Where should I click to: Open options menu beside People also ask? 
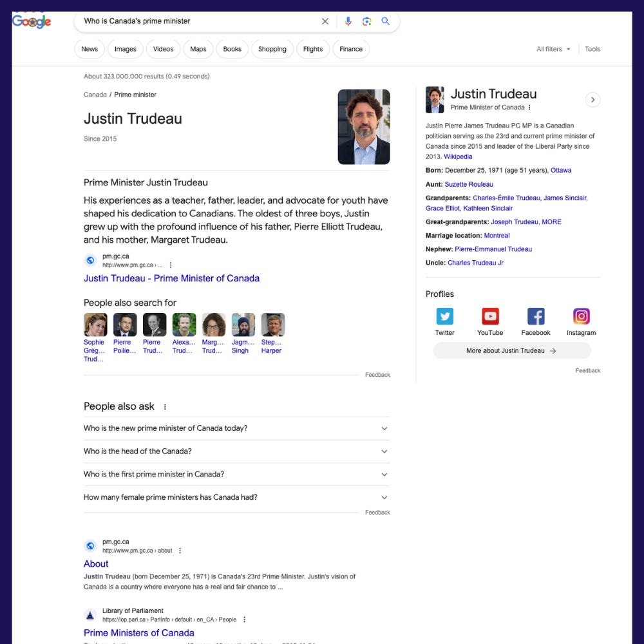coord(165,406)
